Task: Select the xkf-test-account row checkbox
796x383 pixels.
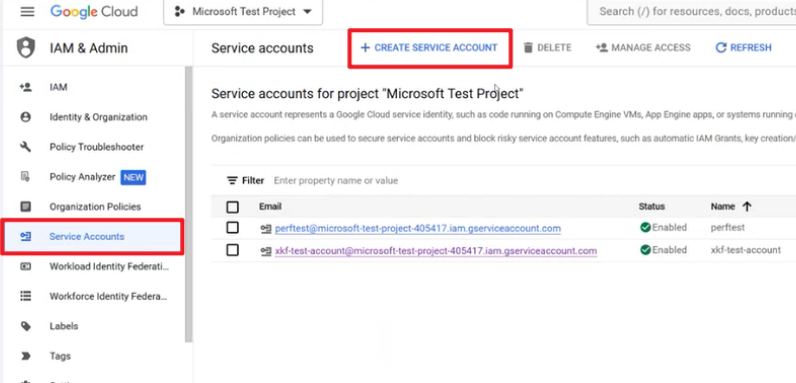Action: tap(233, 250)
